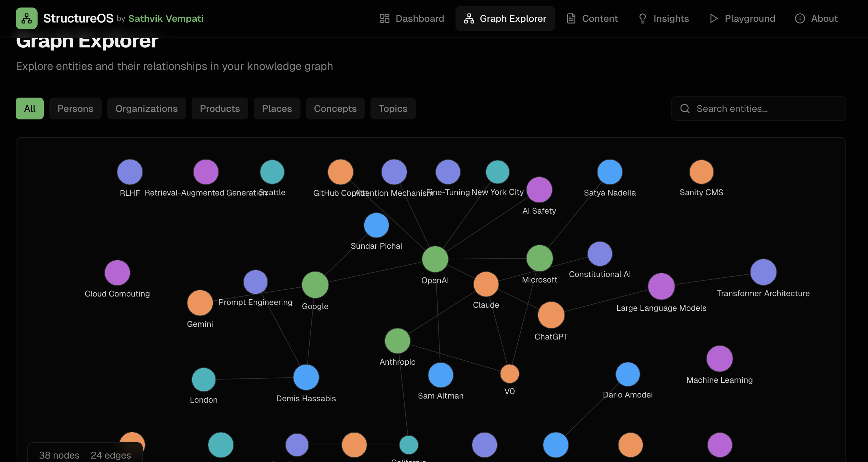Click the About info icon
Image resolution: width=868 pixels, height=462 pixels.
(x=800, y=18)
